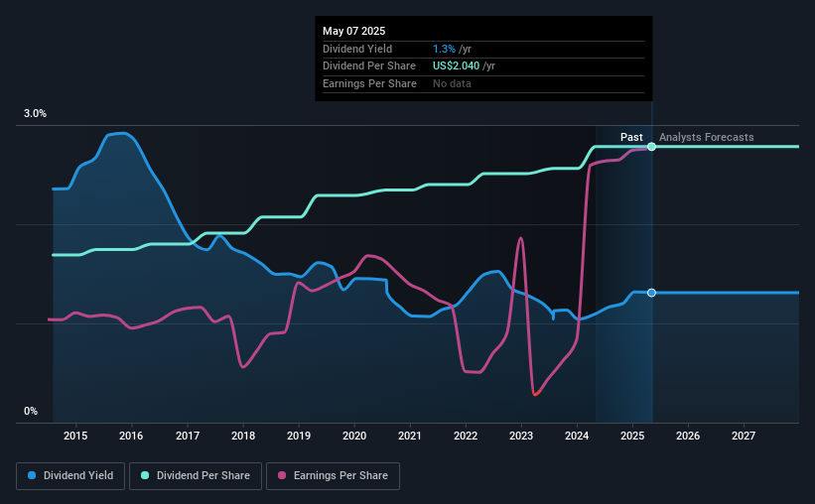Click the pink Earnings Per Share legend dot
The width and height of the screenshot is (815, 504).
coord(282,475)
